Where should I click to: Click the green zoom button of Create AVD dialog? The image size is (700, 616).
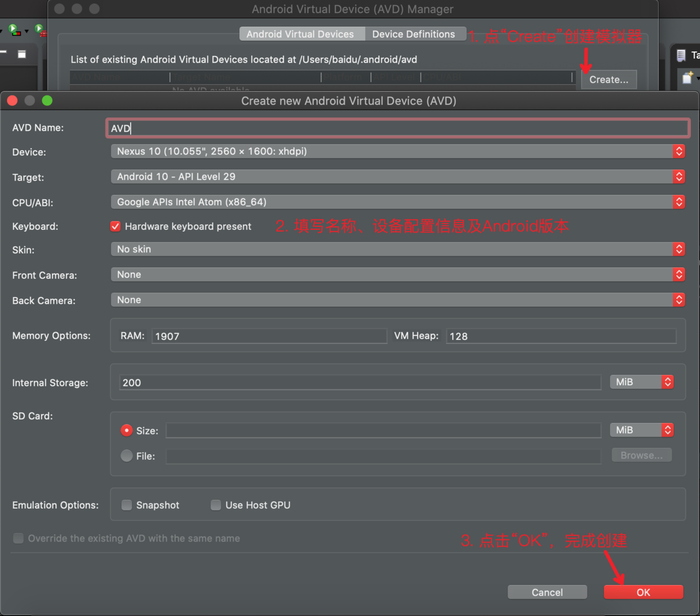(47, 101)
